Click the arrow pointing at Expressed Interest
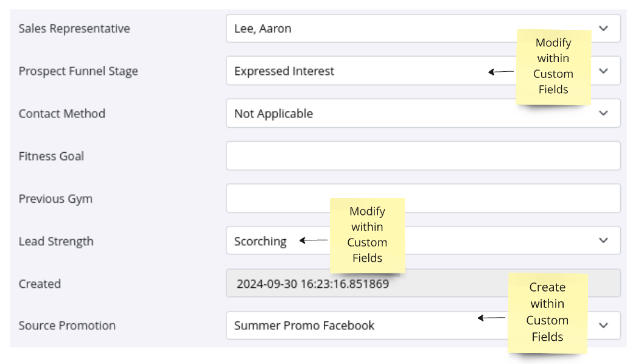Viewport: 630px width, 364px height. click(500, 72)
